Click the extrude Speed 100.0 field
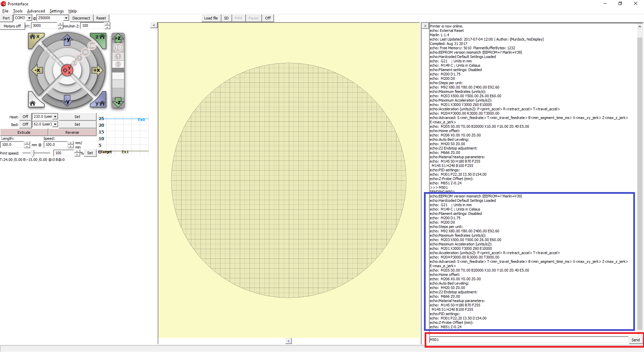 [56, 145]
